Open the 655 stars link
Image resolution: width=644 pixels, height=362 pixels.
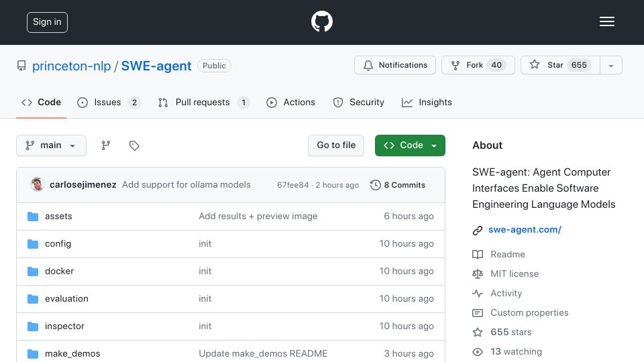(511, 332)
